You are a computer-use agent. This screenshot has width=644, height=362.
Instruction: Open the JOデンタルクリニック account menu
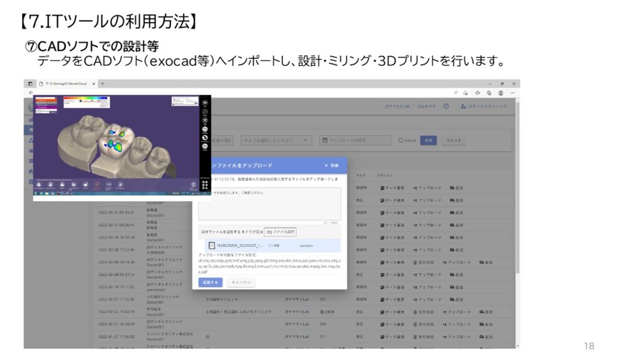click(484, 106)
